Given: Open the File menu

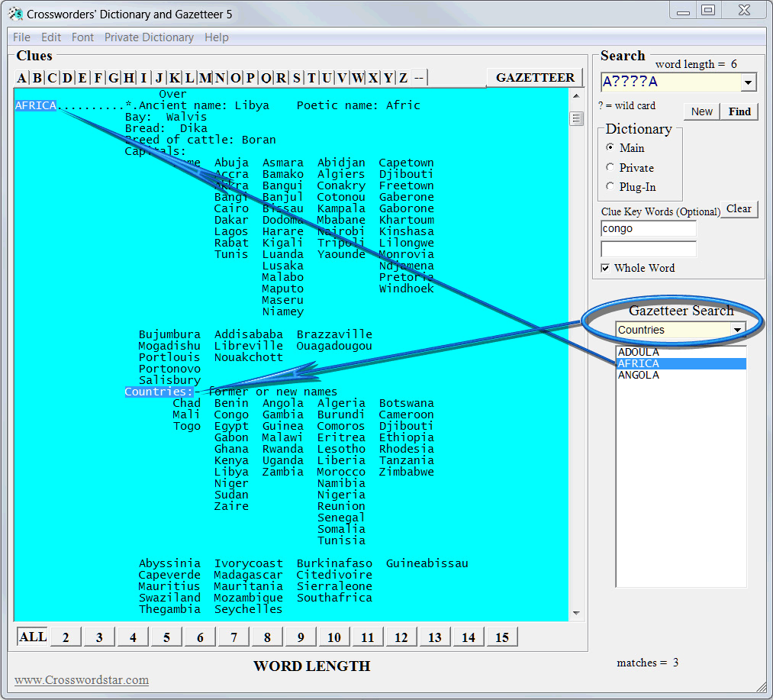Looking at the screenshot, I should [21, 37].
